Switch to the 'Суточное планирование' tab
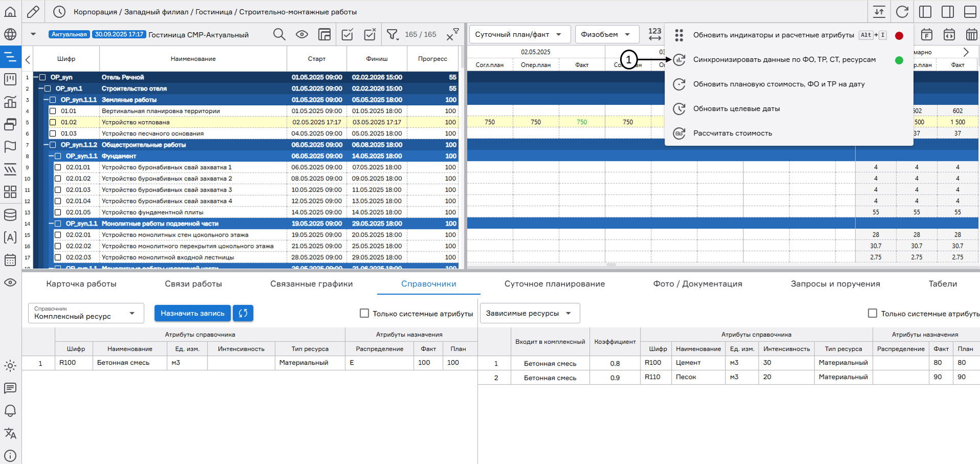The image size is (980, 464). coord(555,284)
